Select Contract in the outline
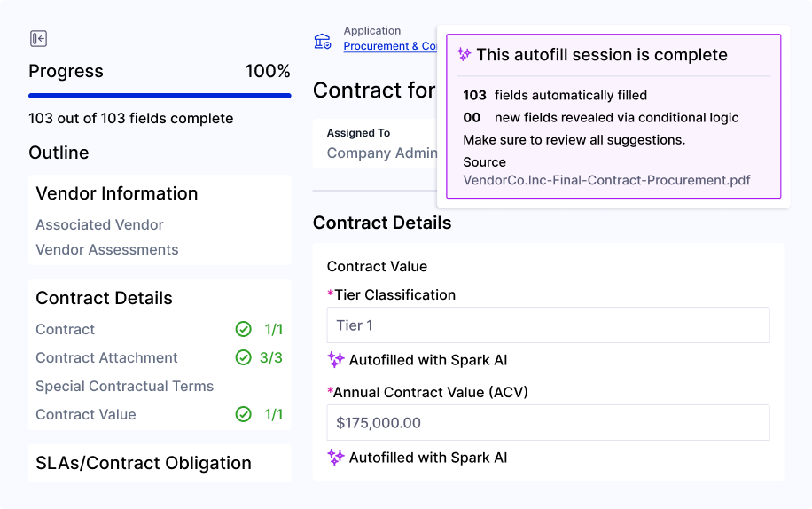The height and width of the screenshot is (509, 812). pyautogui.click(x=66, y=329)
